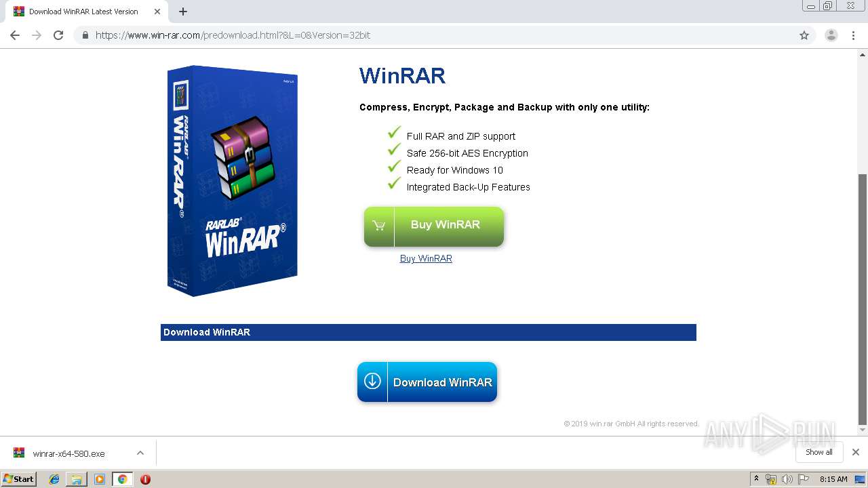Click the blue Download WinRAR button
868x488 pixels.
[427, 382]
